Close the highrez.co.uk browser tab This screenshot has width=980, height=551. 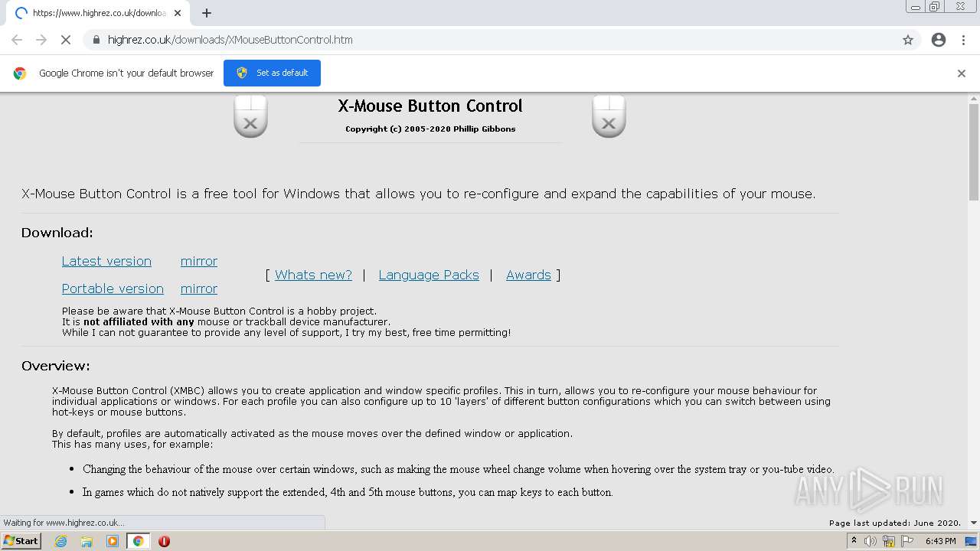pos(178,13)
